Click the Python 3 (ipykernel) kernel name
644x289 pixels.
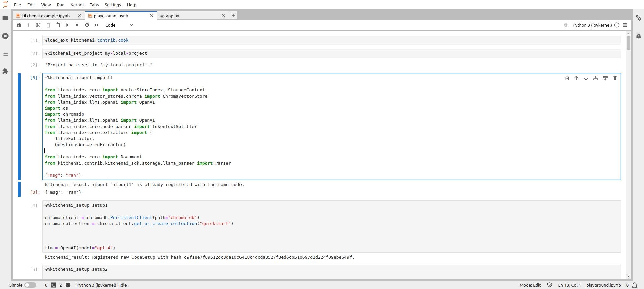(x=592, y=25)
